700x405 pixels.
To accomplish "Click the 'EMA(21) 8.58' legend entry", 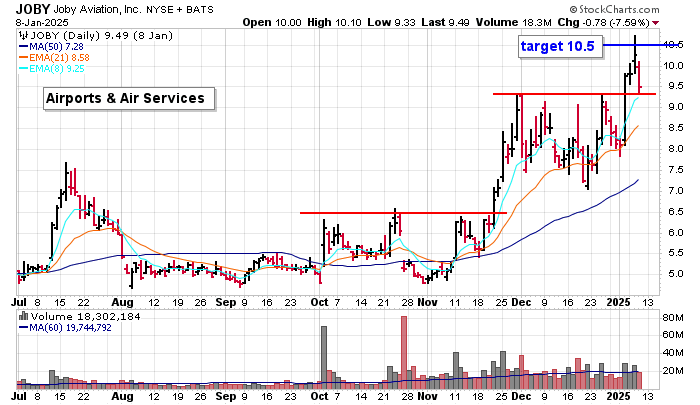I will coord(59,58).
